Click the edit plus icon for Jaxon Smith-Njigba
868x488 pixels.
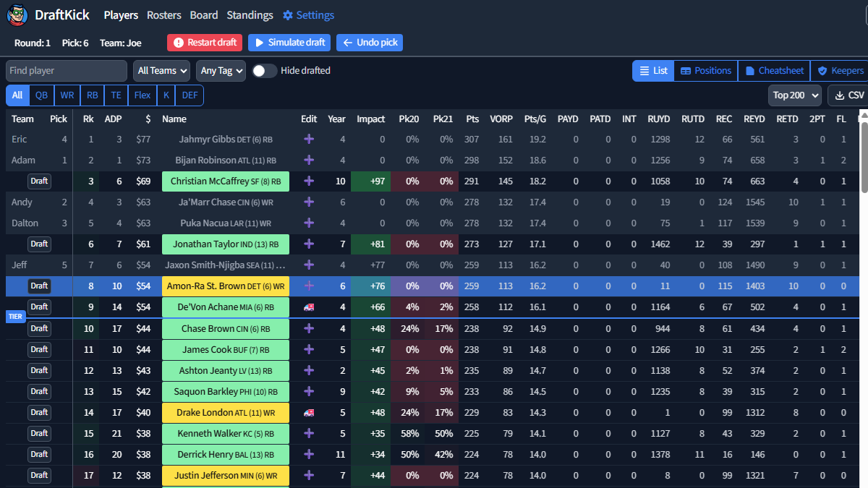tap(309, 265)
